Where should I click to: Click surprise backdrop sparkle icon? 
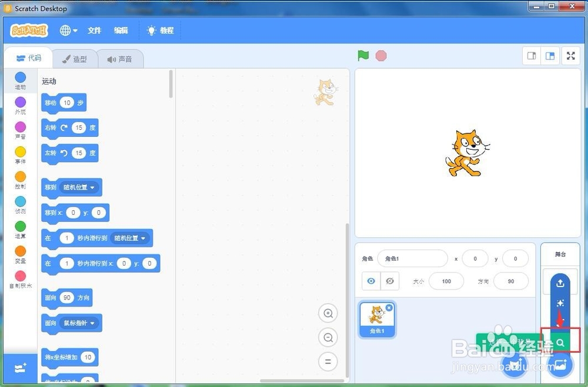pyautogui.click(x=560, y=303)
